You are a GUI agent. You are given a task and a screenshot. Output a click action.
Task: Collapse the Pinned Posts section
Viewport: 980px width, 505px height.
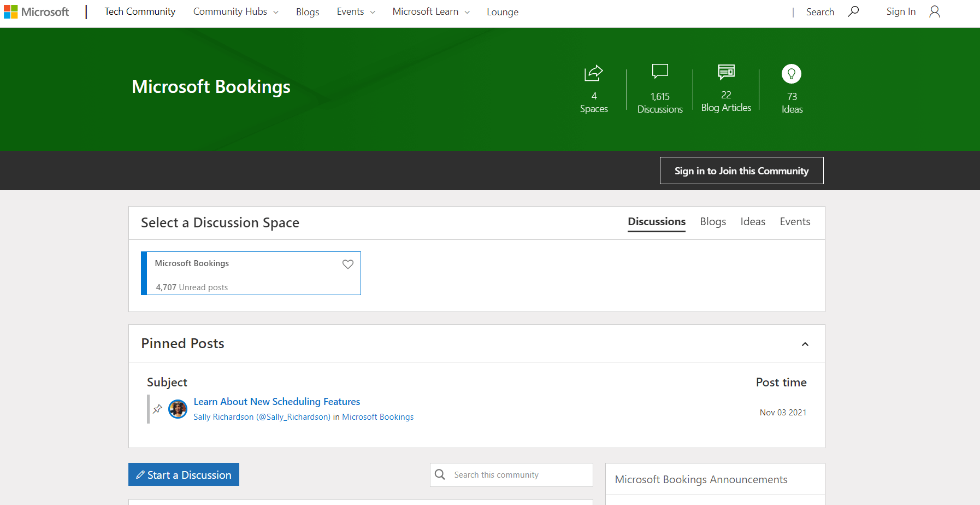click(x=805, y=344)
